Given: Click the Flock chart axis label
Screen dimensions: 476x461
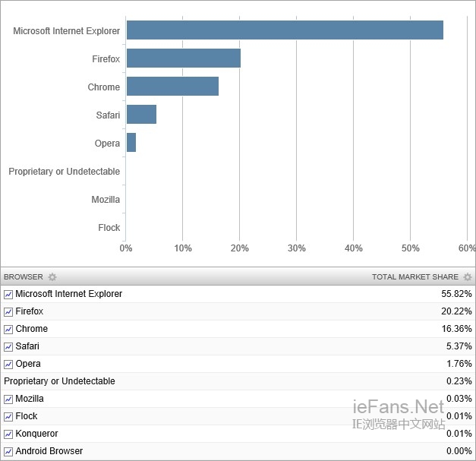Looking at the screenshot, I should [x=109, y=228].
